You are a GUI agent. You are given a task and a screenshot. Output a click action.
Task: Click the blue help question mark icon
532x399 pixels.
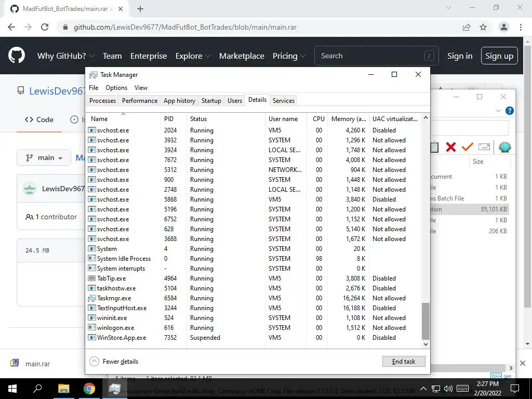point(509,111)
